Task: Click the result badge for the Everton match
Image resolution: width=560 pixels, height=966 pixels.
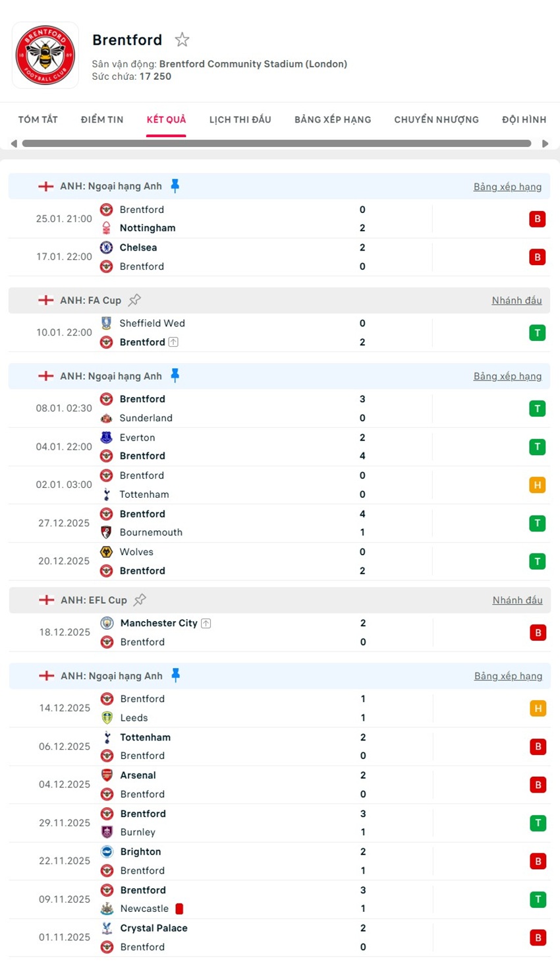Action: pos(538,446)
